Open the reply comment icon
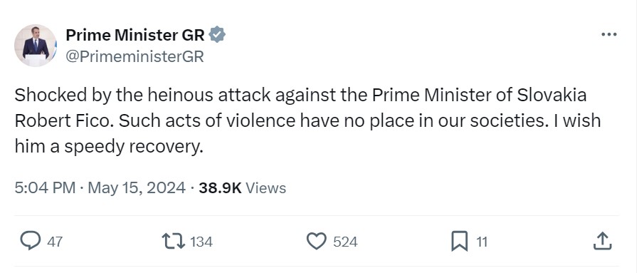The image size is (644, 273). (x=31, y=242)
